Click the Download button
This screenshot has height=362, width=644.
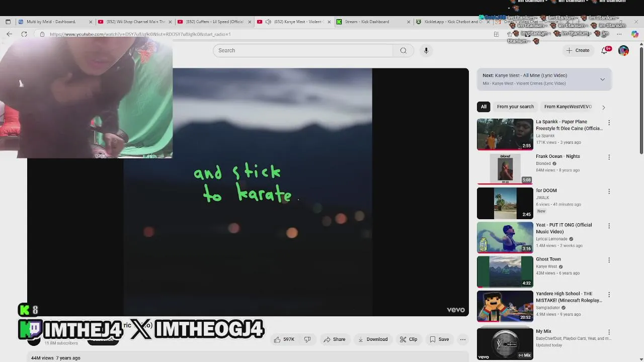click(373, 339)
